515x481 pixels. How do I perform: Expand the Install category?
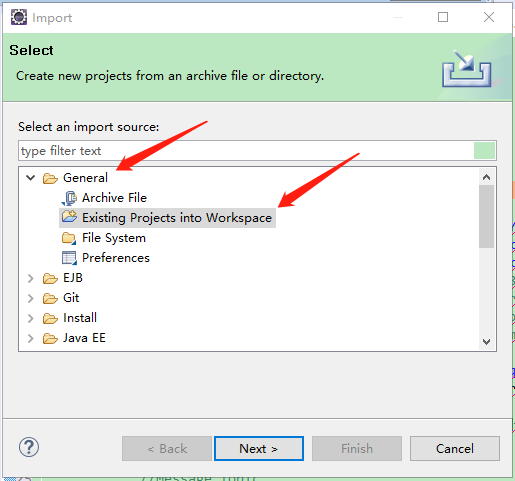31,318
